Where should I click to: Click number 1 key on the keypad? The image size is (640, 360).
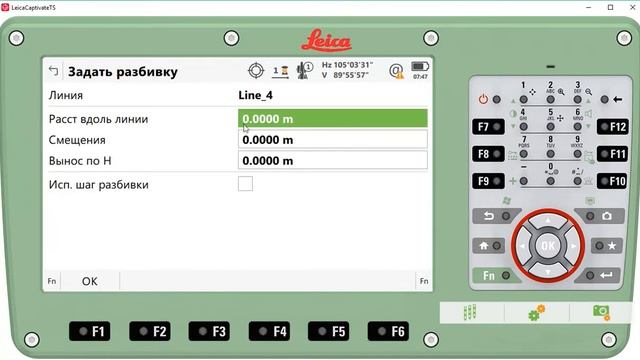point(524,99)
